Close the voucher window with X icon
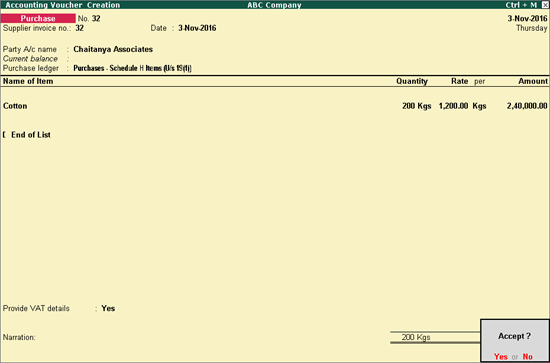Viewport: 550px width, 363px height. pyautogui.click(x=544, y=5)
